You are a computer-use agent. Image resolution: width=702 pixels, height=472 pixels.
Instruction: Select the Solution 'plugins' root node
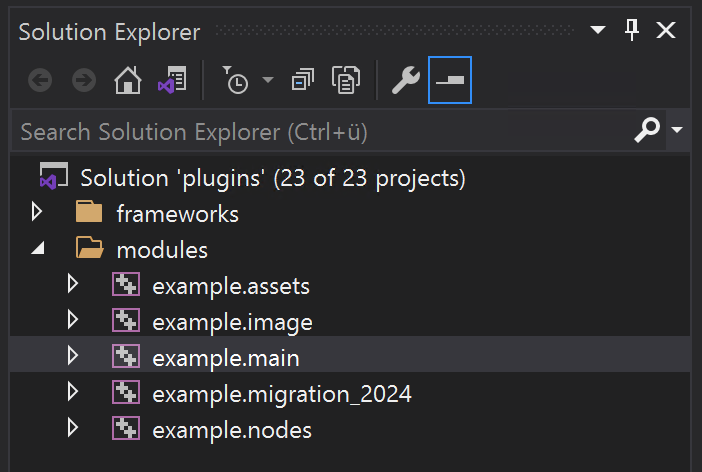coord(272,178)
